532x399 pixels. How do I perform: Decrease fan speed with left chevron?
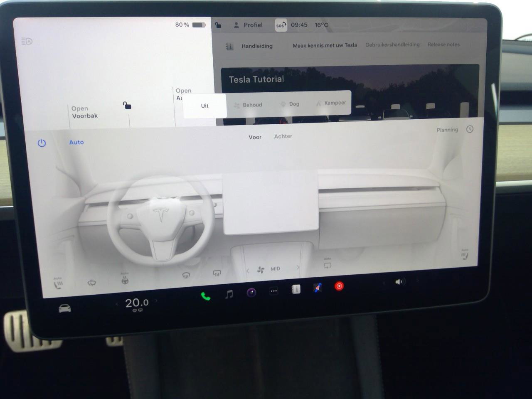pos(248,271)
